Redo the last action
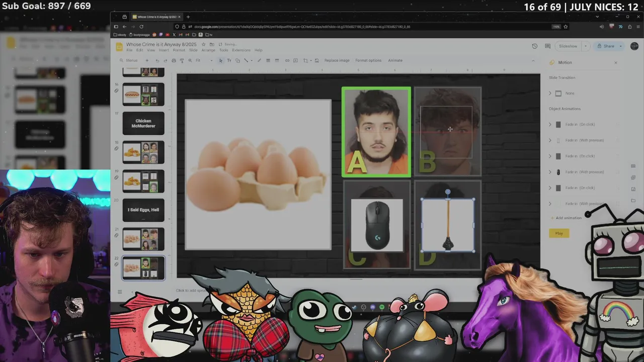Viewport: 644px width, 362px height. [165, 60]
